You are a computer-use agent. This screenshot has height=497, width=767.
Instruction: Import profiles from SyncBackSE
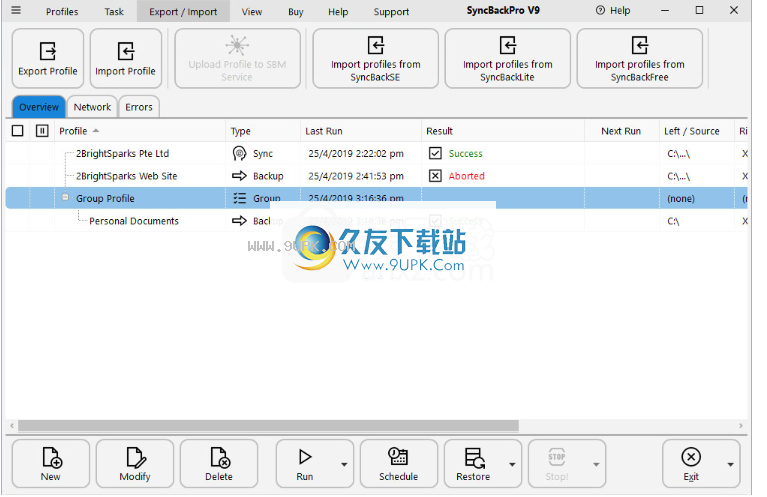(x=375, y=59)
